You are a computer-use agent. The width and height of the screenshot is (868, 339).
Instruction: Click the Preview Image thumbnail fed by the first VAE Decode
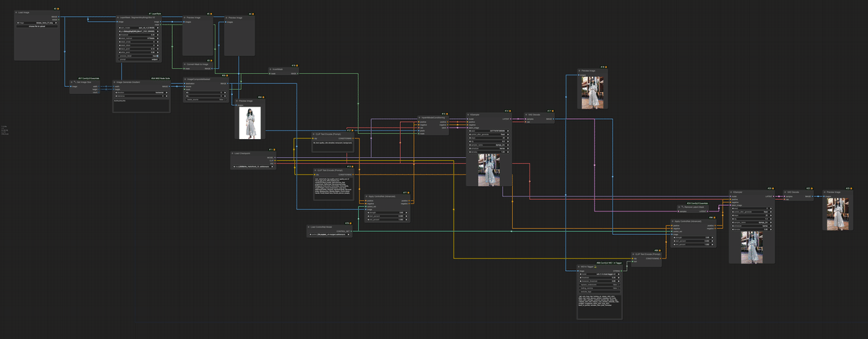[593, 91]
